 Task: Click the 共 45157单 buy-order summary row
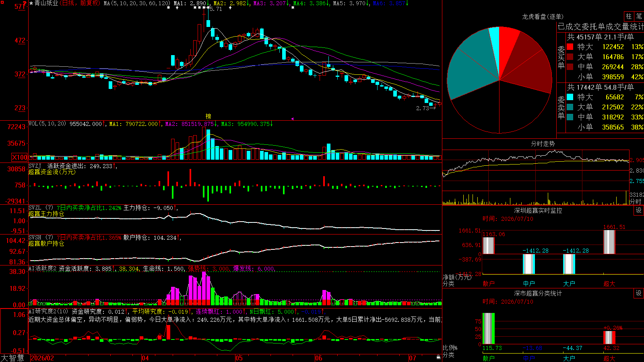point(601,37)
